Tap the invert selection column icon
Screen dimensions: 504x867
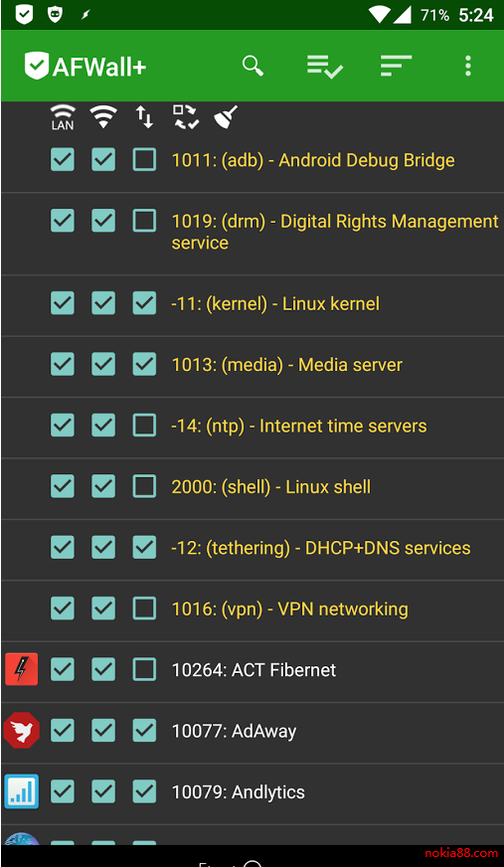tap(186, 117)
